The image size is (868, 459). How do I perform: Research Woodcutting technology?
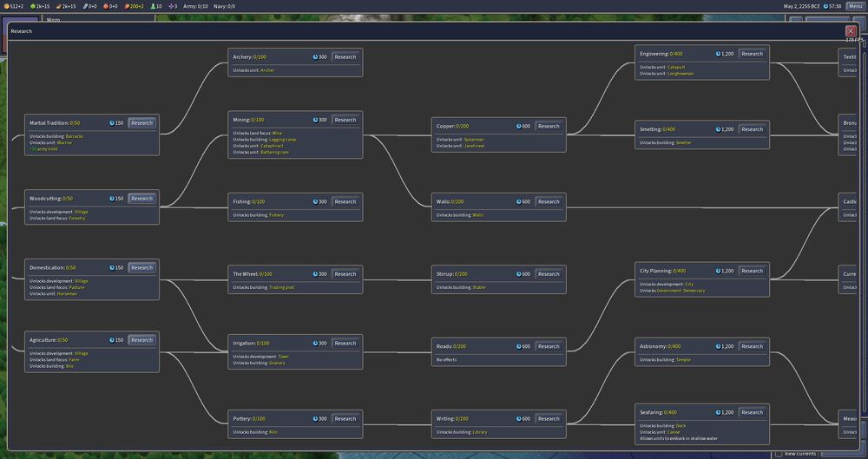pos(141,198)
